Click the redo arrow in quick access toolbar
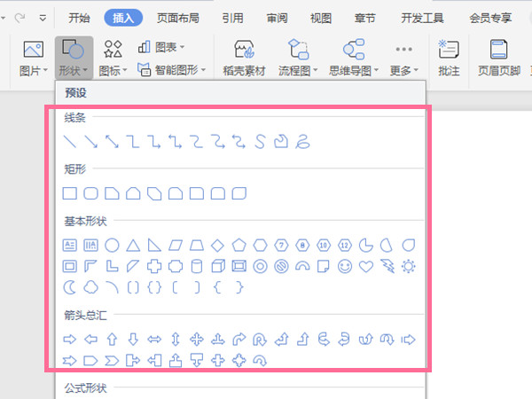This screenshot has height=399, width=532. click(20, 18)
